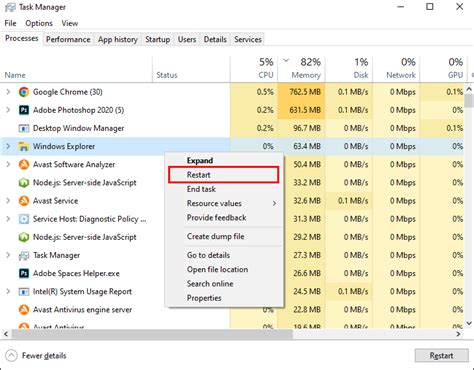Click the Task Manager title bar icon
Viewport: 474px width, 370px height.
pyautogui.click(x=10, y=7)
